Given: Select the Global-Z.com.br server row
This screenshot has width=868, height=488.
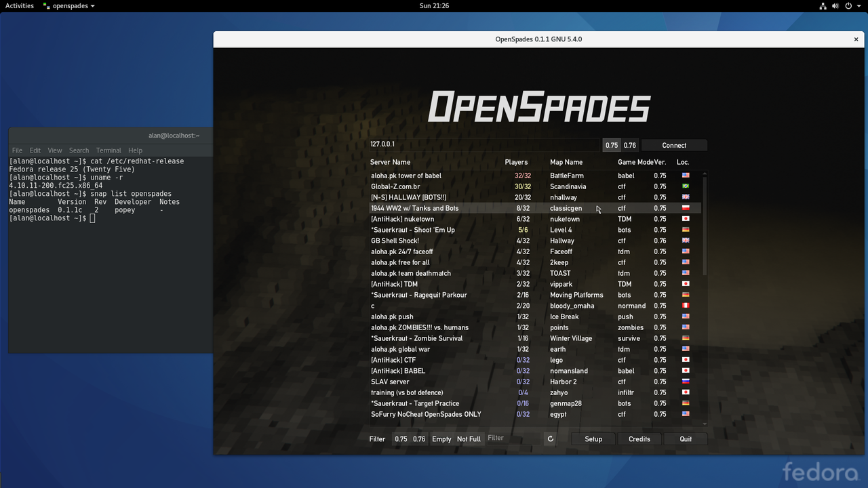Looking at the screenshot, I should point(534,186).
